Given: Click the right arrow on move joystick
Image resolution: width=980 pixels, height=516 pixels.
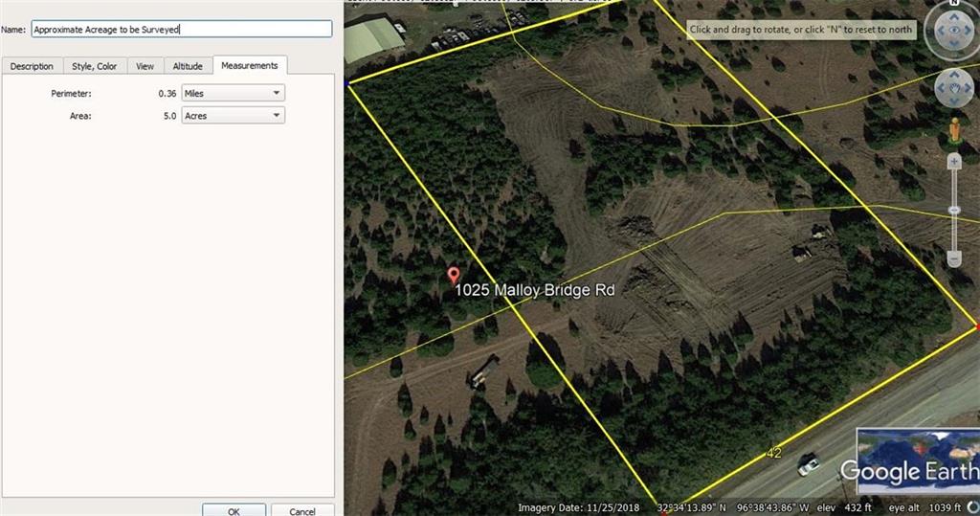Looking at the screenshot, I should coord(968,89).
